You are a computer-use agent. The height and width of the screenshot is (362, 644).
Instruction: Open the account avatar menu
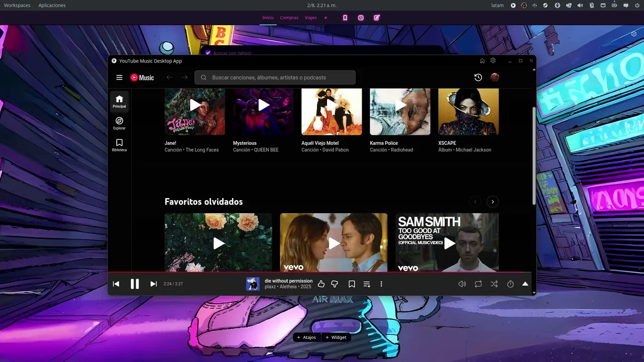click(495, 77)
